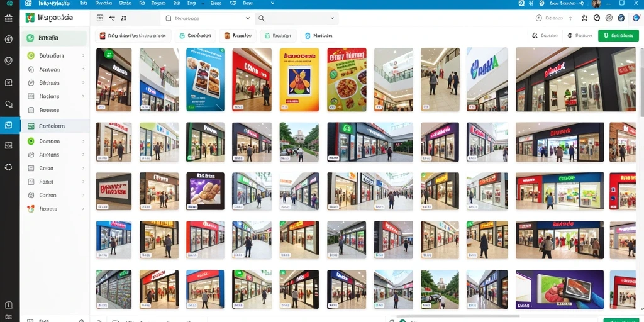The image size is (644, 322).
Task: Tick the checkbox inside the first toolbar field
Action: (x=168, y=18)
